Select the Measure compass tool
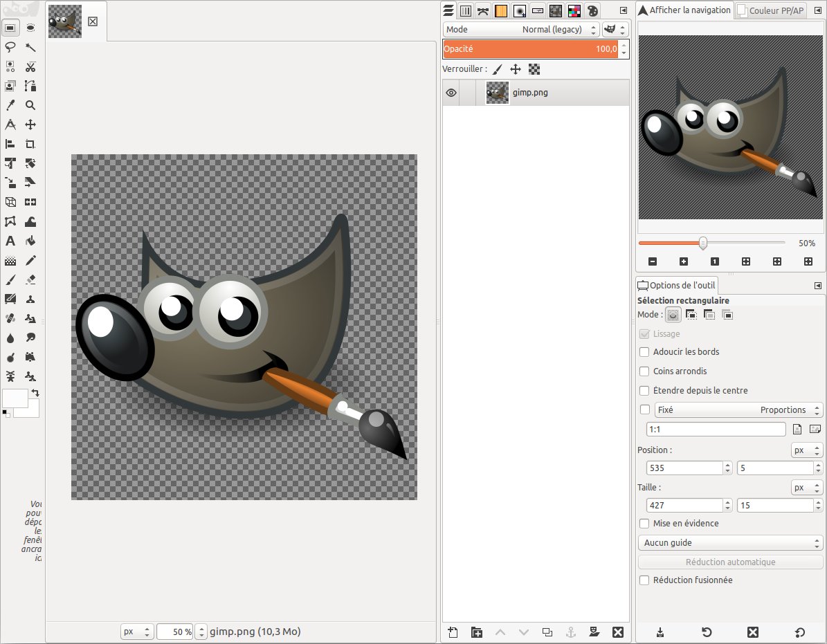Screen dimensions: 827x644 10,125
